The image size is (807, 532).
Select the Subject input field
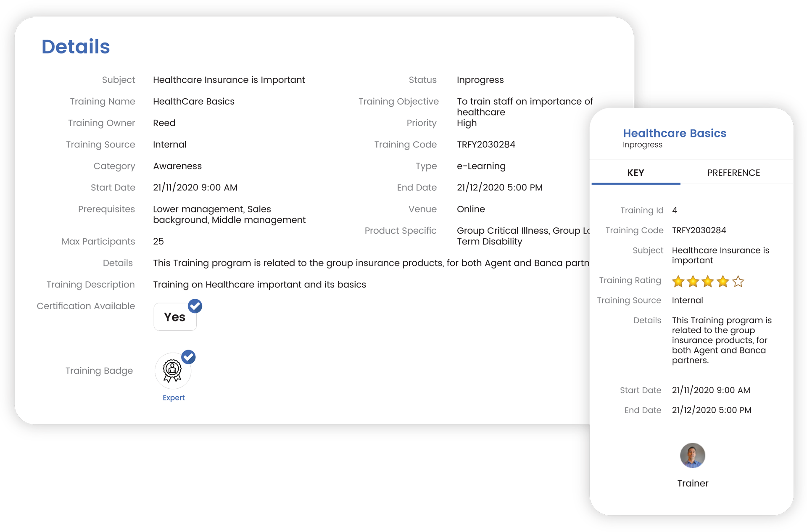[229, 79]
